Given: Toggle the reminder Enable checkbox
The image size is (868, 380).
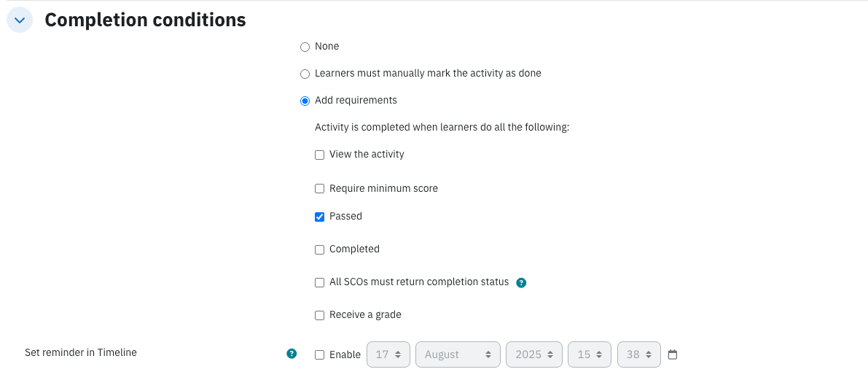Looking at the screenshot, I should pyautogui.click(x=319, y=355).
